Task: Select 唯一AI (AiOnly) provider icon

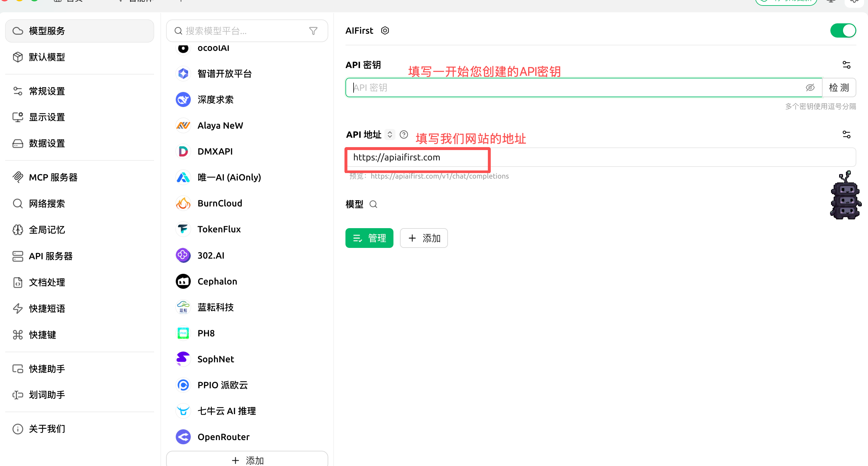Action: tap(183, 178)
